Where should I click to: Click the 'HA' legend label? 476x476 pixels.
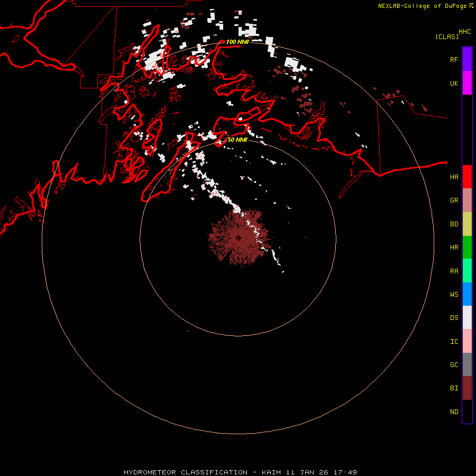454,177
